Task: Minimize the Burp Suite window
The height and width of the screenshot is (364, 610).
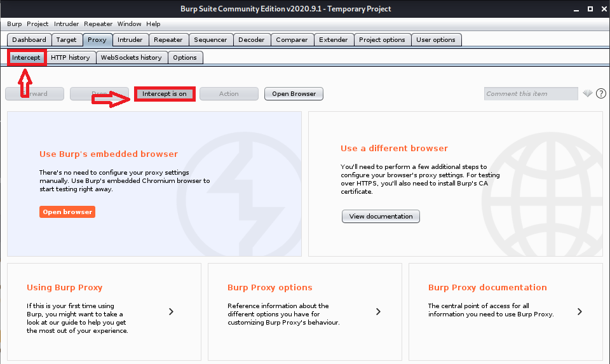Action: point(576,10)
